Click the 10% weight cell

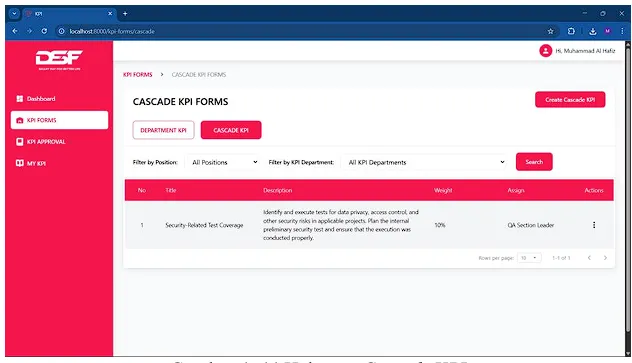tap(440, 225)
